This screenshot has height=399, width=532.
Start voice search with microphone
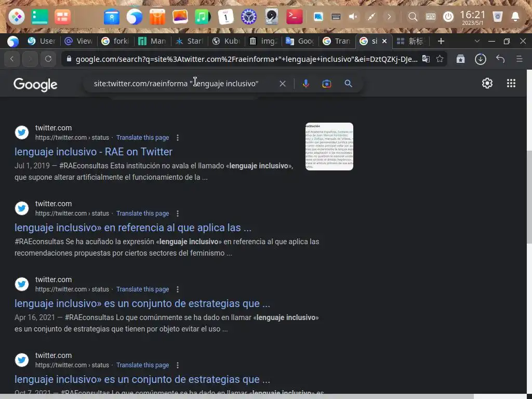(x=305, y=84)
